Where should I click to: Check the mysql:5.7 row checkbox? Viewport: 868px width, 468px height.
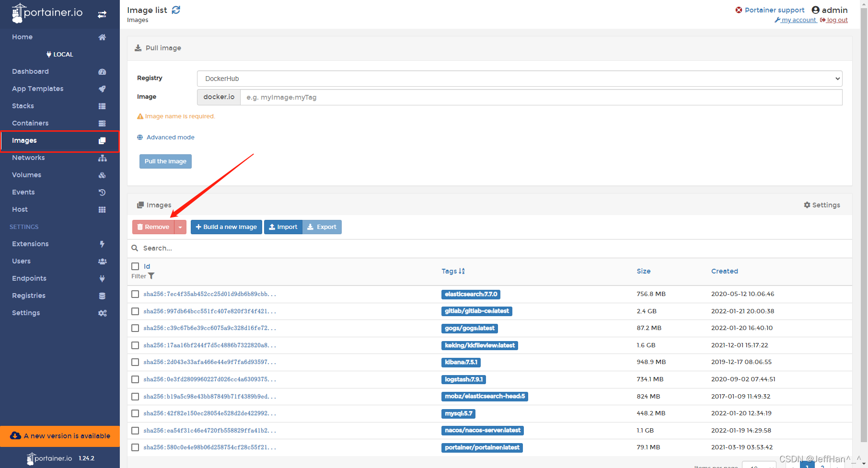135,413
